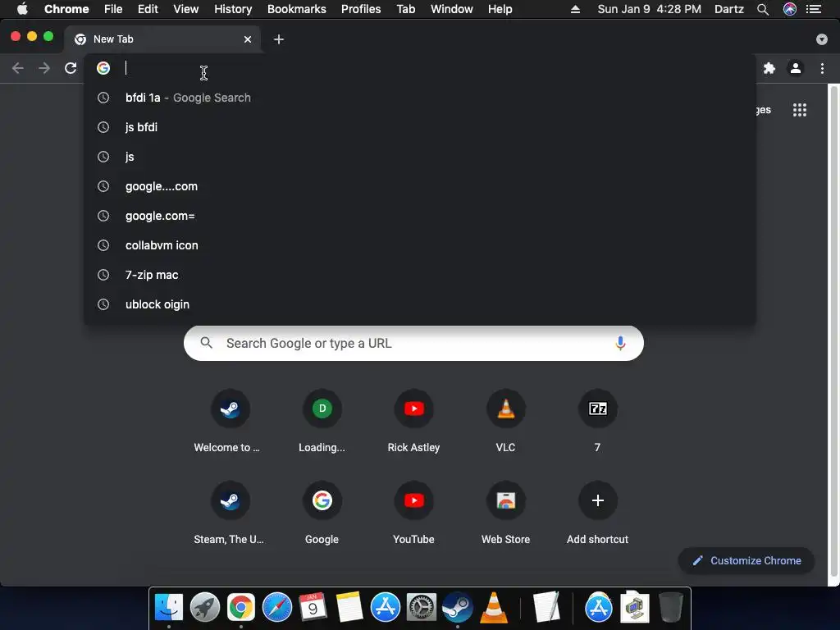The image size is (840, 630).
Task: Open the 'Welcome to ...' Steam shortcut
Action: pyautogui.click(x=230, y=421)
